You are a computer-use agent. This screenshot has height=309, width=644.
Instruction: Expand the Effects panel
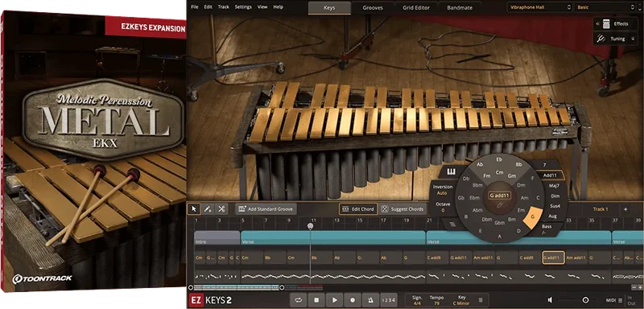(x=615, y=24)
